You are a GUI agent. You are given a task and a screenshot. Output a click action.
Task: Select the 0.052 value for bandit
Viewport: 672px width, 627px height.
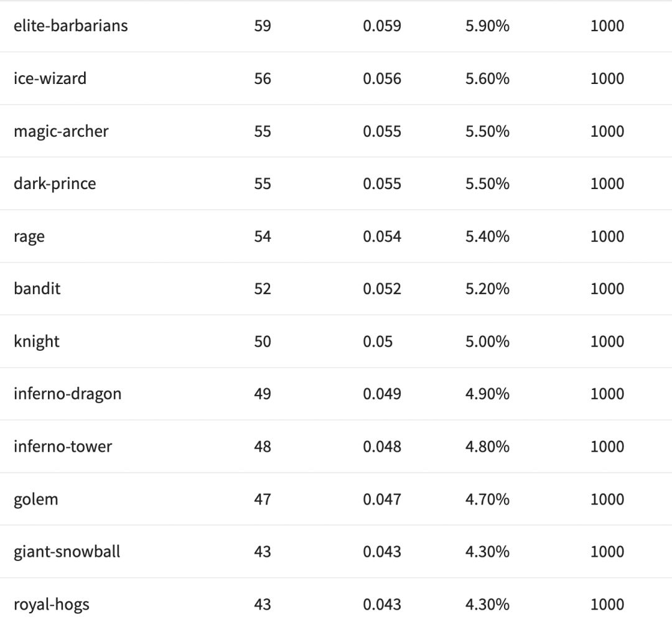point(382,289)
